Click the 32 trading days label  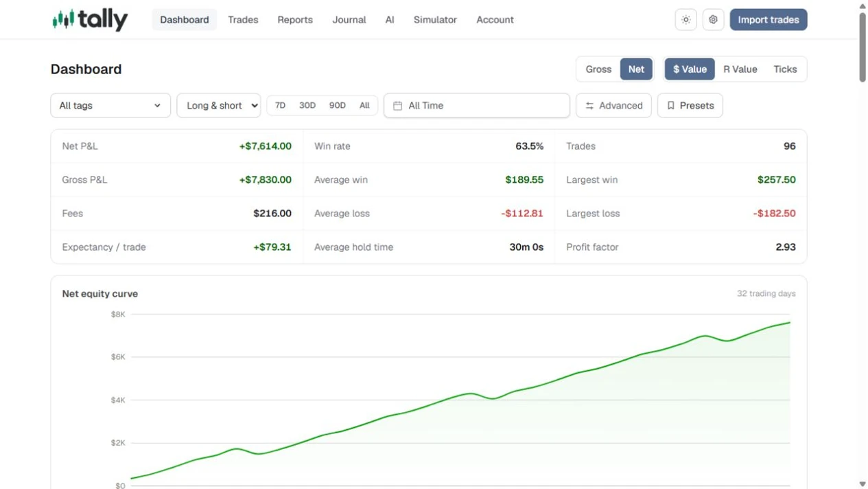click(x=766, y=294)
